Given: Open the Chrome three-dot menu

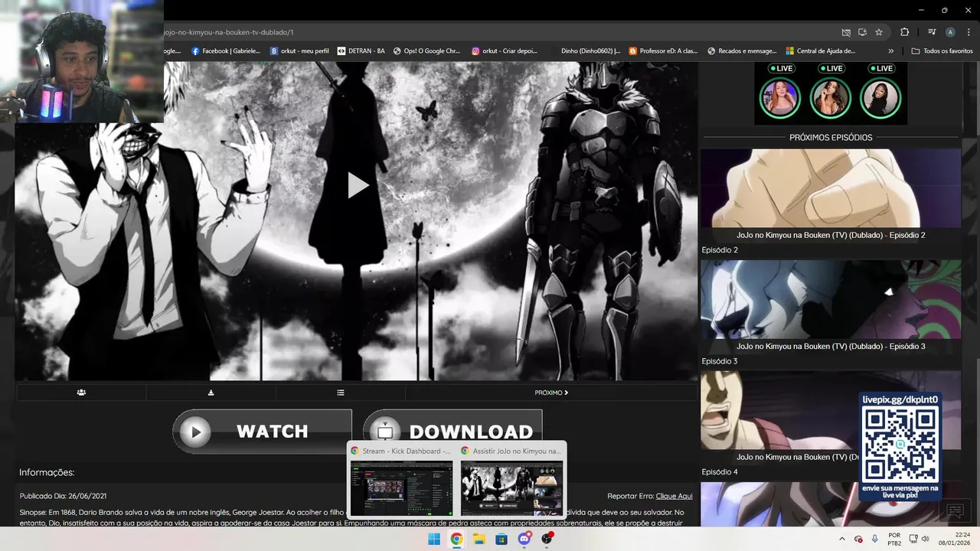Looking at the screenshot, I should 967,32.
